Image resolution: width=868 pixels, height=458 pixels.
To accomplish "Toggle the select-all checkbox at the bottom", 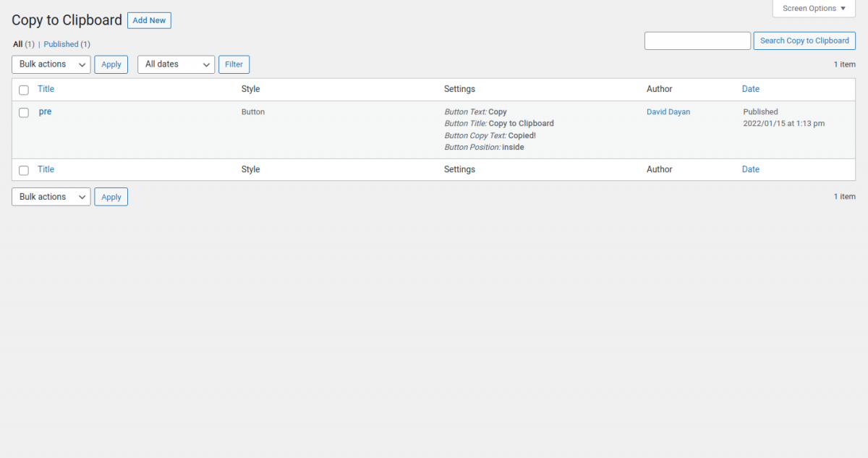I will point(23,169).
